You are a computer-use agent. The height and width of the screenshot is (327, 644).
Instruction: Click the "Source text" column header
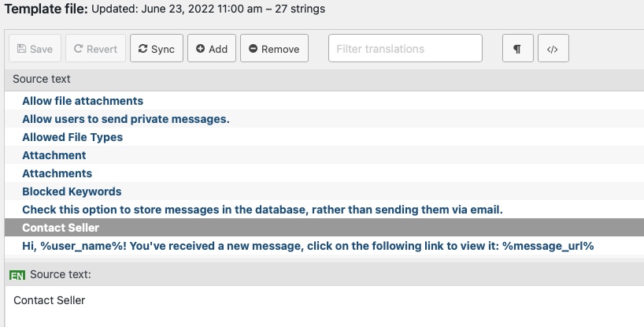42,79
